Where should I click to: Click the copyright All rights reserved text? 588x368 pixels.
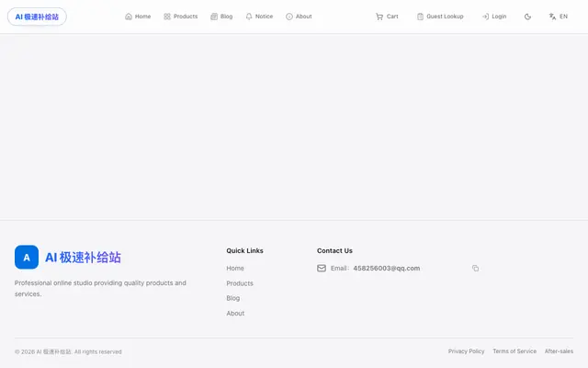point(68,351)
